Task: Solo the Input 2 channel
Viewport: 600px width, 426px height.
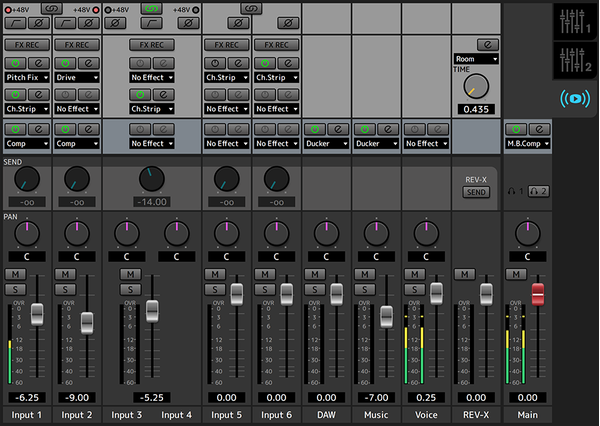Action: pyautogui.click(x=66, y=290)
